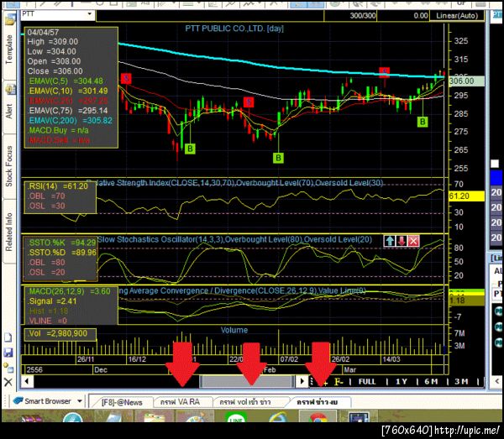504x439 pixels.
Task: Open the Smart Browser dropdown arrow
Action: (80, 401)
